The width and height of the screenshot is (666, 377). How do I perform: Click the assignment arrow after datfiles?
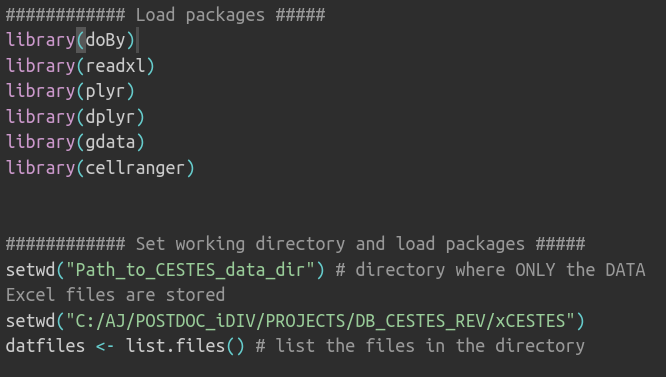(105, 346)
